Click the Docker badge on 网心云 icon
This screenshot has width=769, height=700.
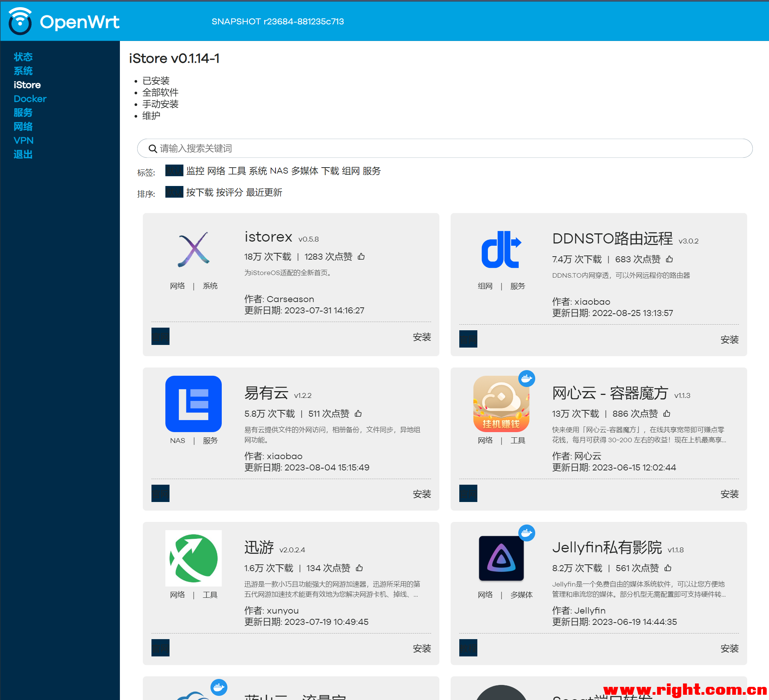(x=527, y=378)
